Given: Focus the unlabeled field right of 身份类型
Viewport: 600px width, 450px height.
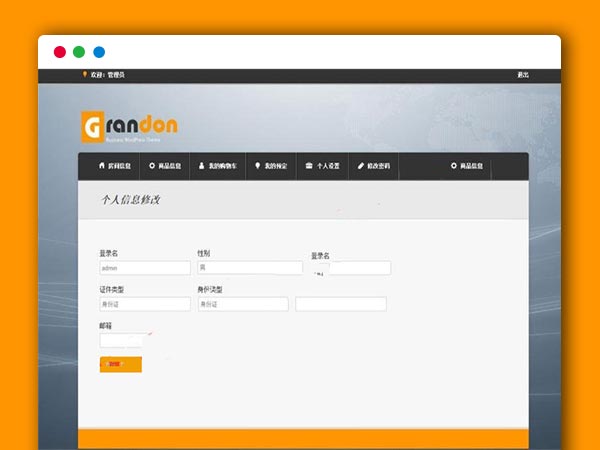Looking at the screenshot, I should click(341, 304).
